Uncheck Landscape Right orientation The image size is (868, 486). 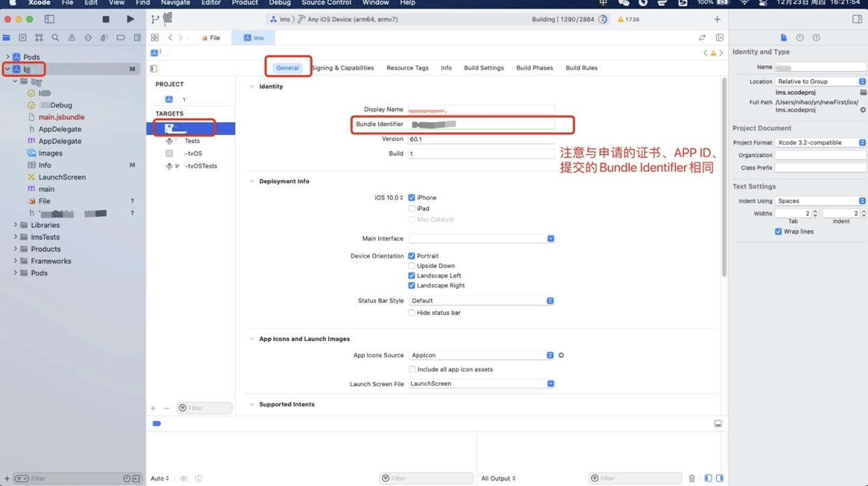pyautogui.click(x=412, y=285)
